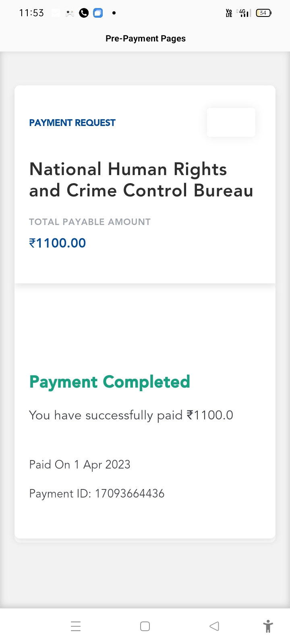
Task: Tap the notification overflow dot
Action: click(x=114, y=13)
